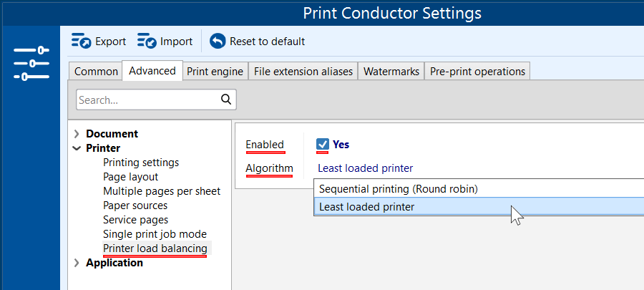Collapse the Printer tree node

pos(77,148)
